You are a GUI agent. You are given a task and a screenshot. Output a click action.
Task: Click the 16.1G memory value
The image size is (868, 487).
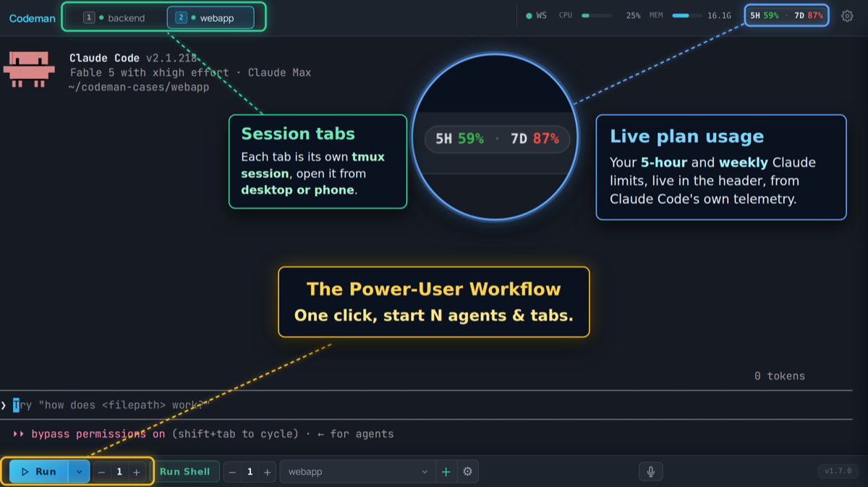[x=719, y=15]
